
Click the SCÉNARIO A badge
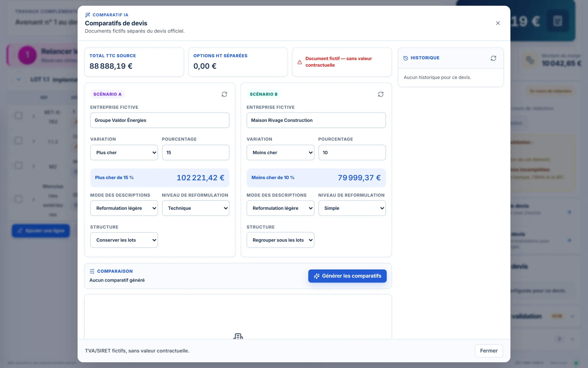[107, 94]
